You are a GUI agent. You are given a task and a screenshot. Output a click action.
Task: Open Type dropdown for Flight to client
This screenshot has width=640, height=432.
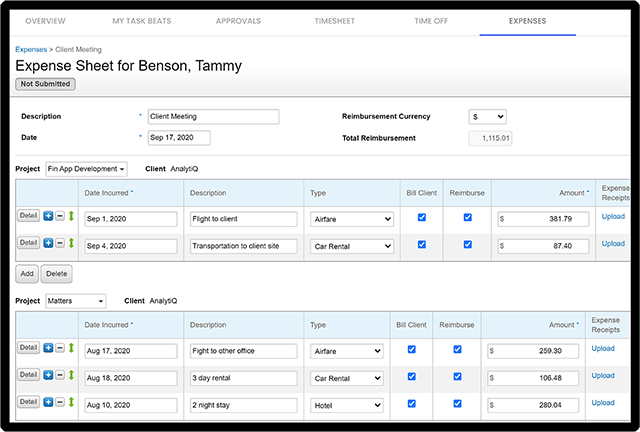coord(352,219)
